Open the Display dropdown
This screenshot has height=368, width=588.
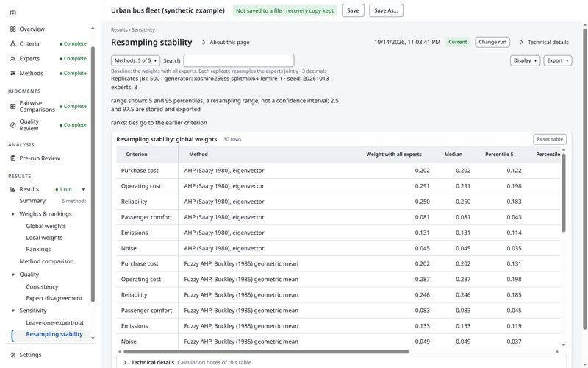[x=525, y=60]
